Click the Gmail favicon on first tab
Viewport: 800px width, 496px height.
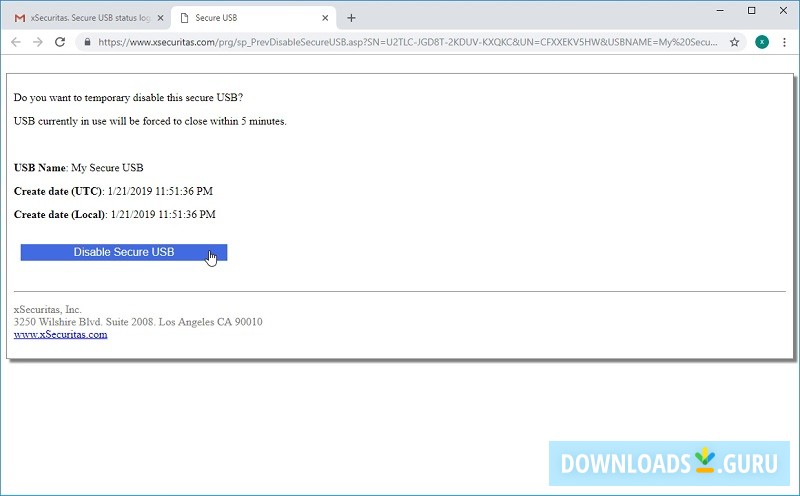[x=20, y=18]
